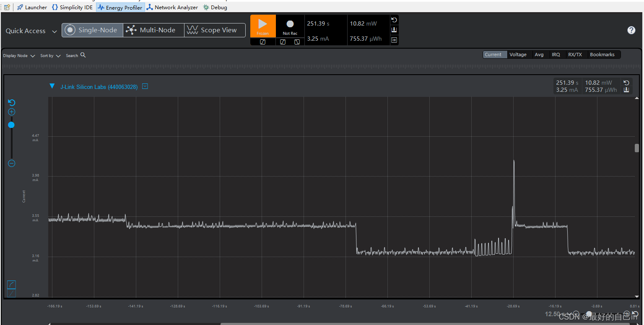644x325 pixels.
Task: Click the 4.47 mA axis label
Action: pos(35,138)
